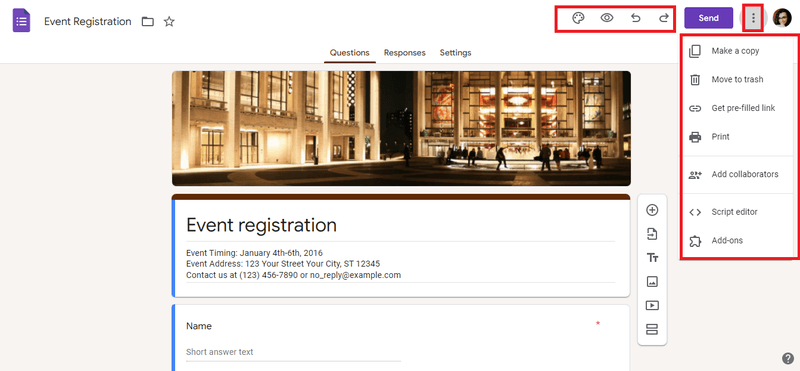Import questions from side toolbar

click(x=652, y=234)
